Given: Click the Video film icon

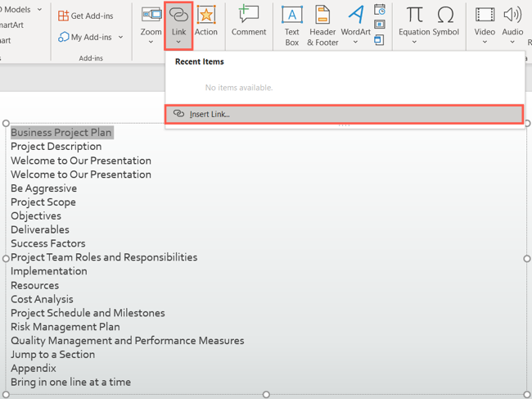Looking at the screenshot, I should click(485, 15).
